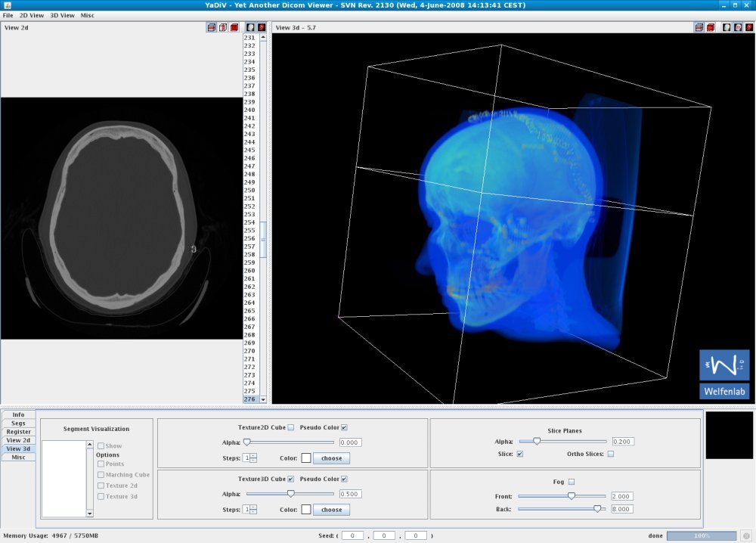This screenshot has width=756, height=543.
Task: Click the gray head icon in View 2d header
Action: tap(250, 28)
